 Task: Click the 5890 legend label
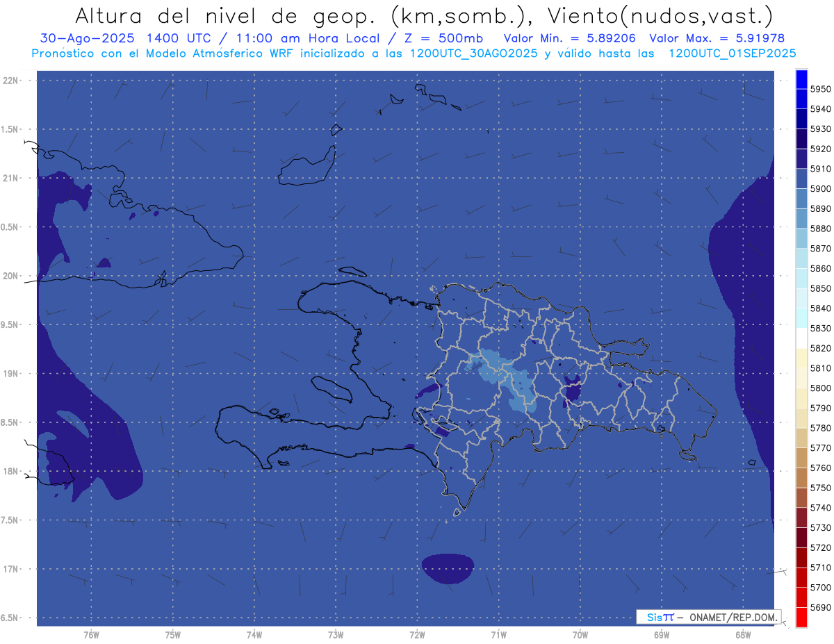click(820, 208)
